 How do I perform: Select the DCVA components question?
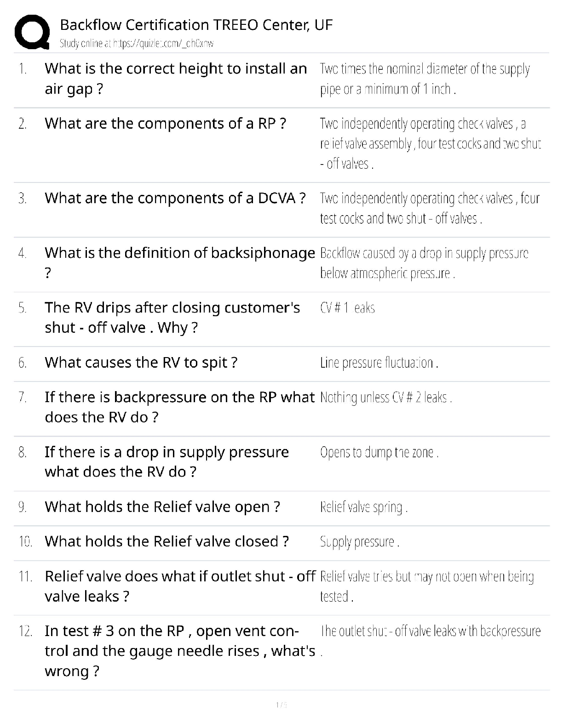(x=175, y=198)
